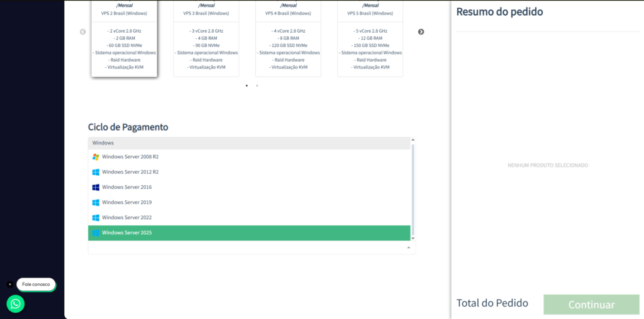
Task: Collapse the OS dropdown with caret arrow
Action: point(408,247)
